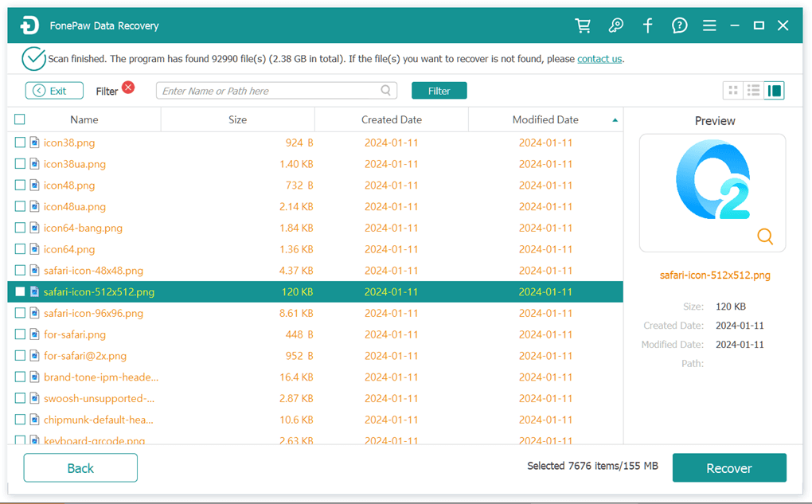812x504 pixels.
Task: Open the help question mark icon
Action: point(678,25)
